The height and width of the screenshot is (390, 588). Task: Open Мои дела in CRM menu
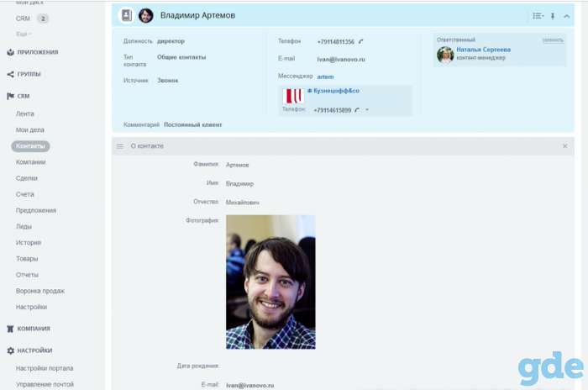30,130
